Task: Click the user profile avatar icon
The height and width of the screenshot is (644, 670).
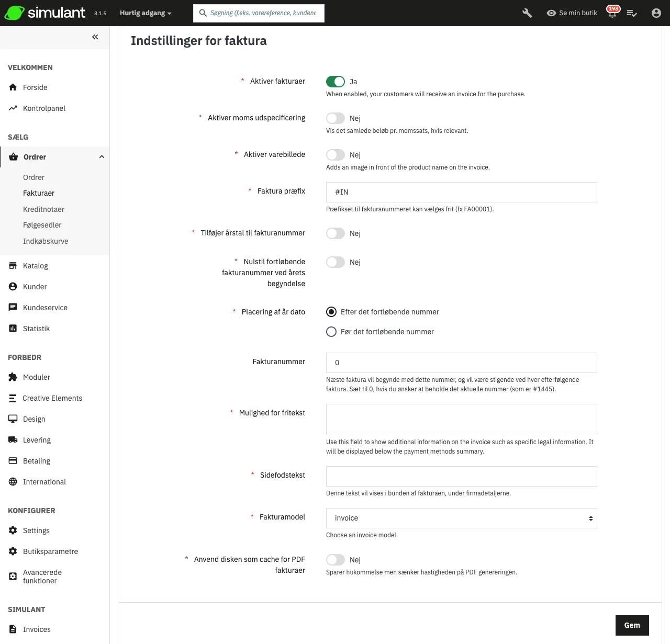Action: coord(656,13)
